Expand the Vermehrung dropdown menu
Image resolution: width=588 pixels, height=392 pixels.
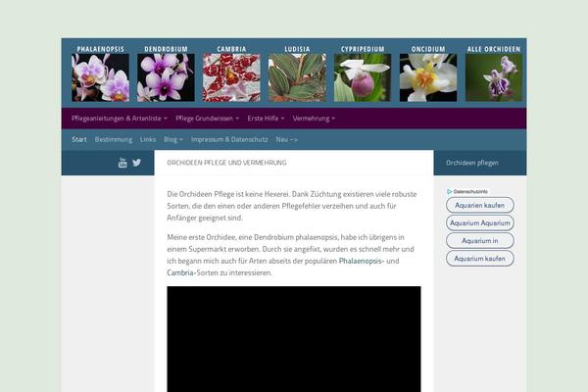(314, 119)
